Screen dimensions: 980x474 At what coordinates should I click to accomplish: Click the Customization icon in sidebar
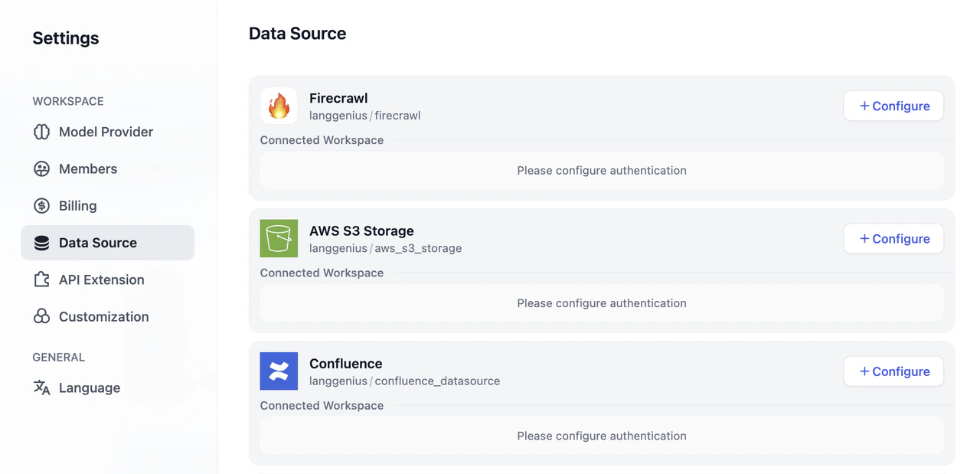43,316
